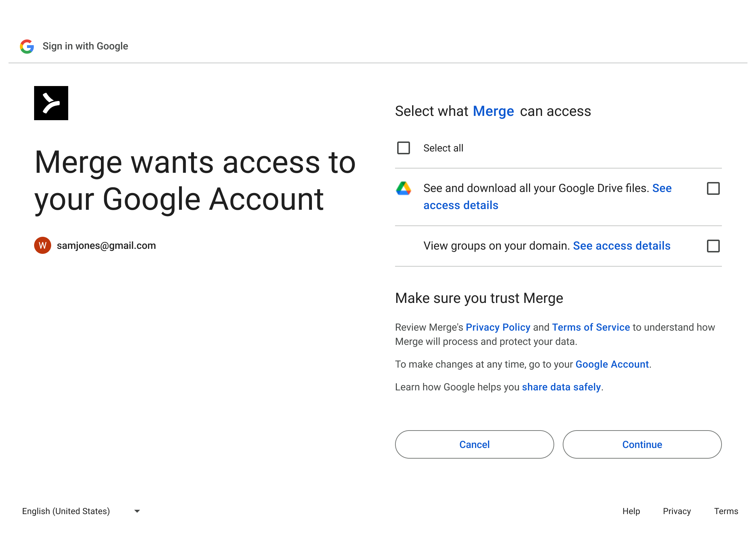Click the Continue button
This screenshot has height=534, width=756.
click(642, 444)
